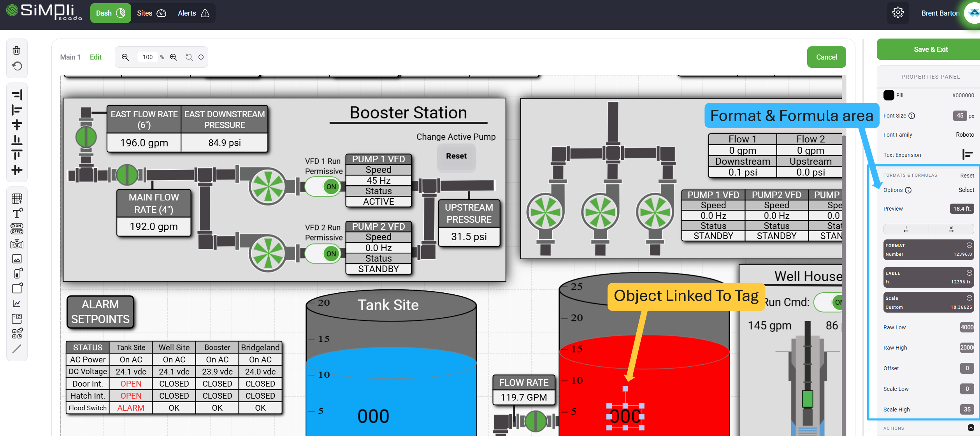Open settings gear in top bar
Viewport: 980px width, 436px height.
pos(897,13)
